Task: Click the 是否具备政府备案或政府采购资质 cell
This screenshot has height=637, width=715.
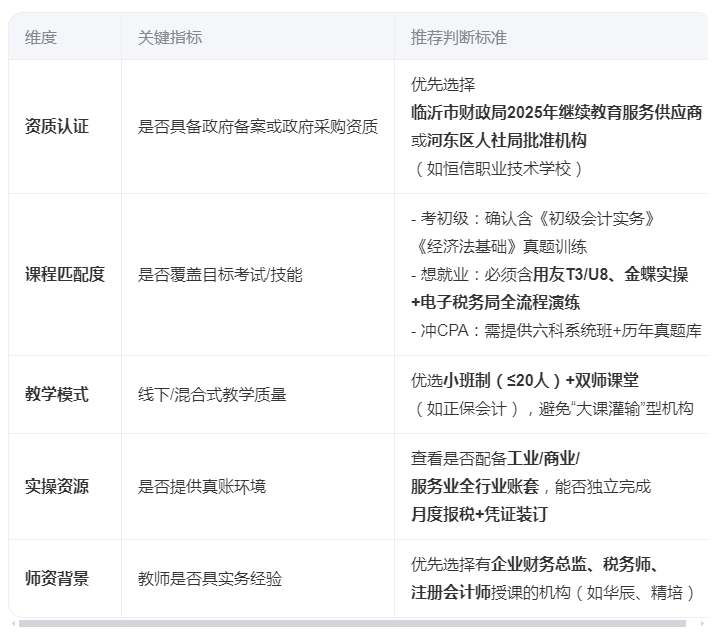Action: pos(257,127)
